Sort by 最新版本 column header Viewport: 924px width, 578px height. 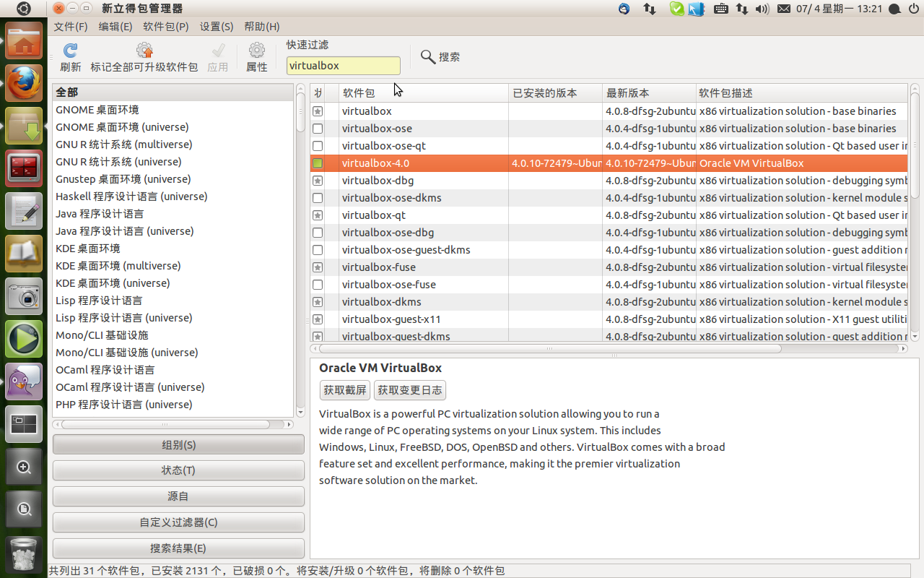click(650, 93)
